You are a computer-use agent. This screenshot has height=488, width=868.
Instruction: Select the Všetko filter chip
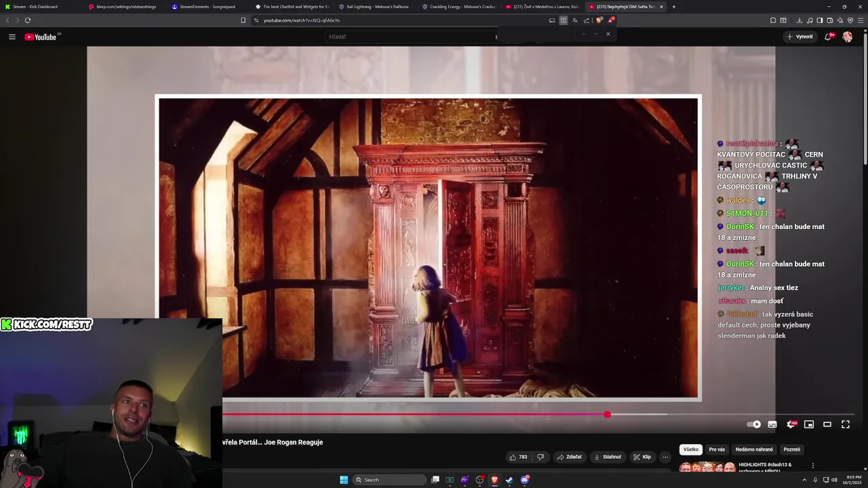point(691,449)
